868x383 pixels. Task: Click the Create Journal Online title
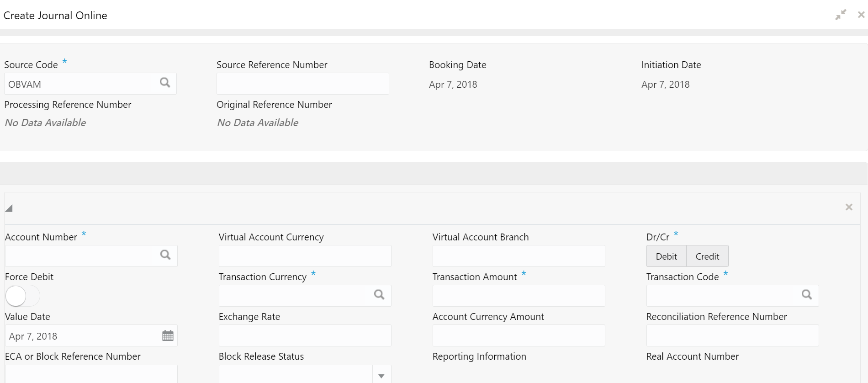pos(55,16)
